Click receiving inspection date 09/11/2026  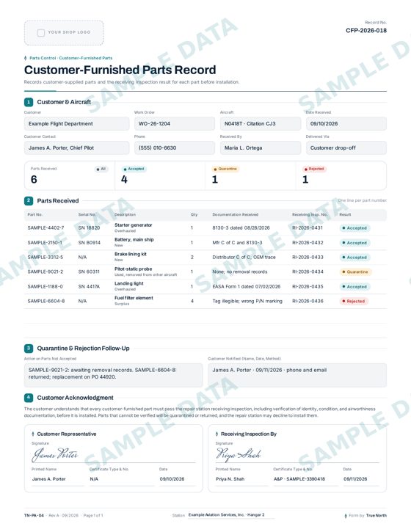click(355, 479)
